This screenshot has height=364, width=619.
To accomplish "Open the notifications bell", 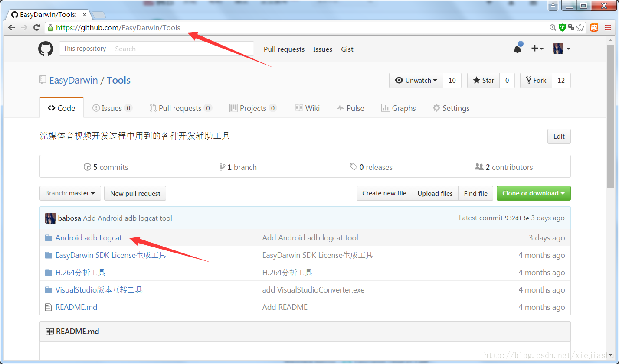I will 517,49.
